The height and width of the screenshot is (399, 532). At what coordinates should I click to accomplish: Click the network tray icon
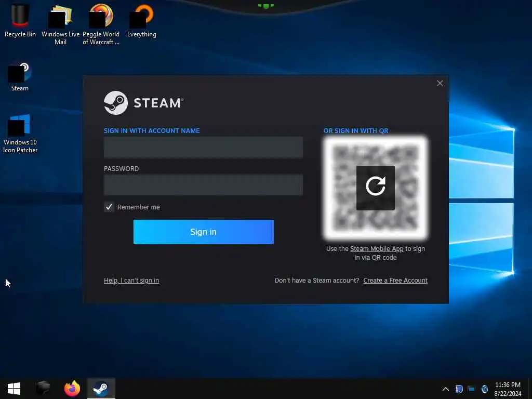[471, 389]
